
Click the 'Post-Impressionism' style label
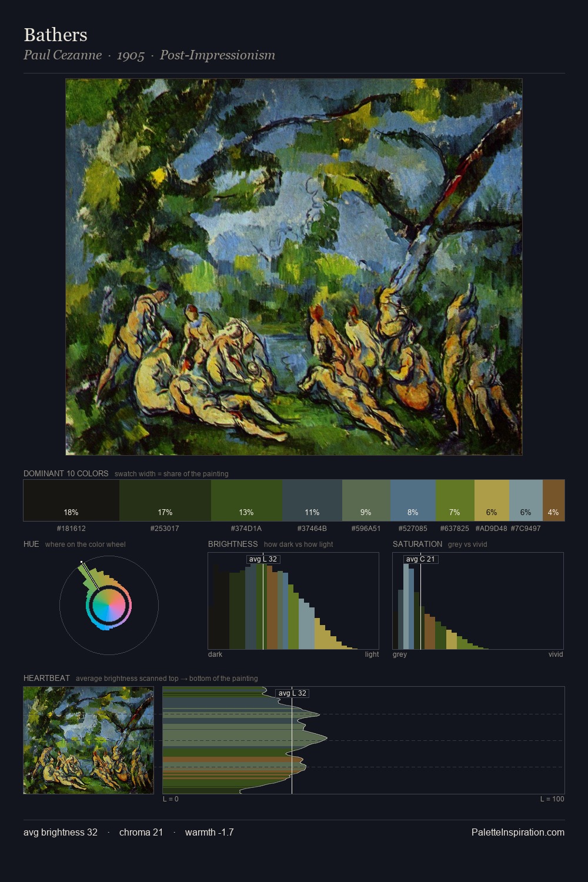click(218, 55)
